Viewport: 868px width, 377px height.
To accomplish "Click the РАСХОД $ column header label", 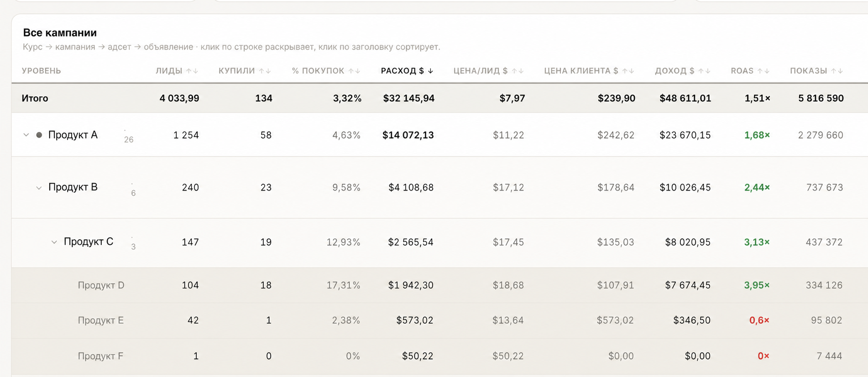I will (x=403, y=71).
